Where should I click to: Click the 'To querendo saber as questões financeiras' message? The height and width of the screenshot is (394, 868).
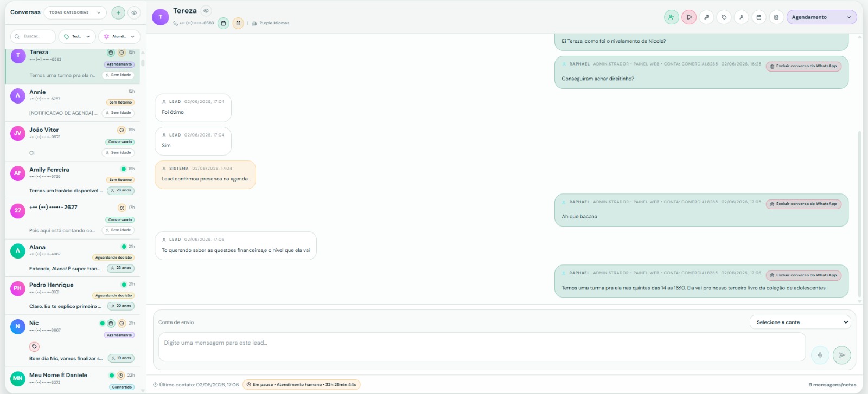(235, 246)
